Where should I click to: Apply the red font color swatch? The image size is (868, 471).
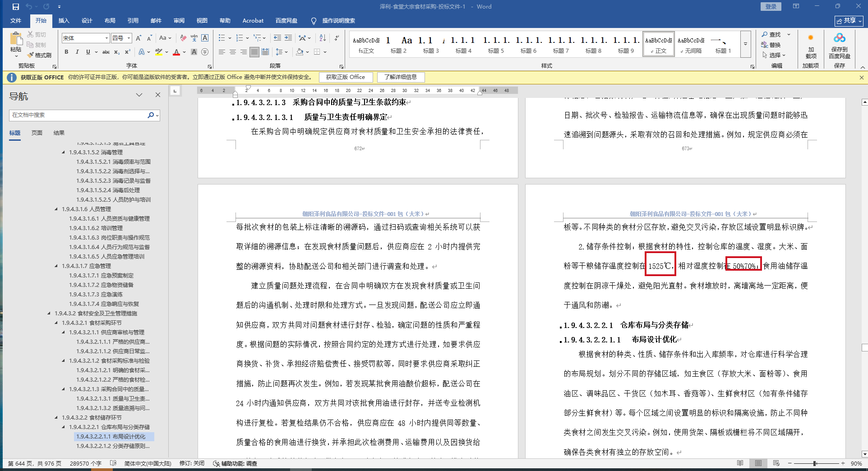(176, 52)
